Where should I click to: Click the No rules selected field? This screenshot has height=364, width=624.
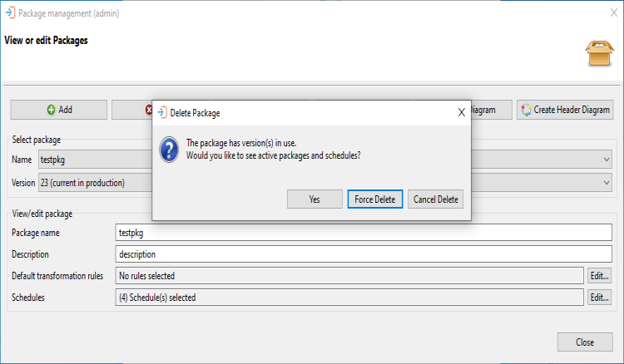click(x=349, y=275)
